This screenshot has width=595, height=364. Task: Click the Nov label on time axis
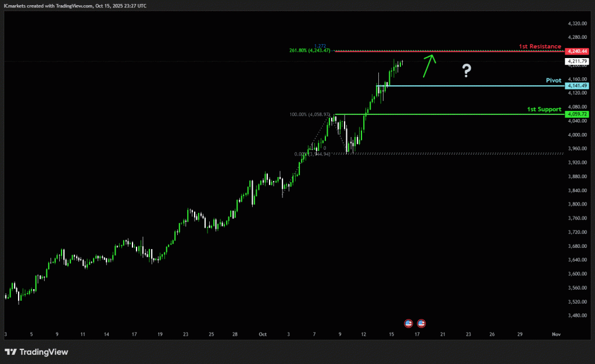pyautogui.click(x=555, y=334)
